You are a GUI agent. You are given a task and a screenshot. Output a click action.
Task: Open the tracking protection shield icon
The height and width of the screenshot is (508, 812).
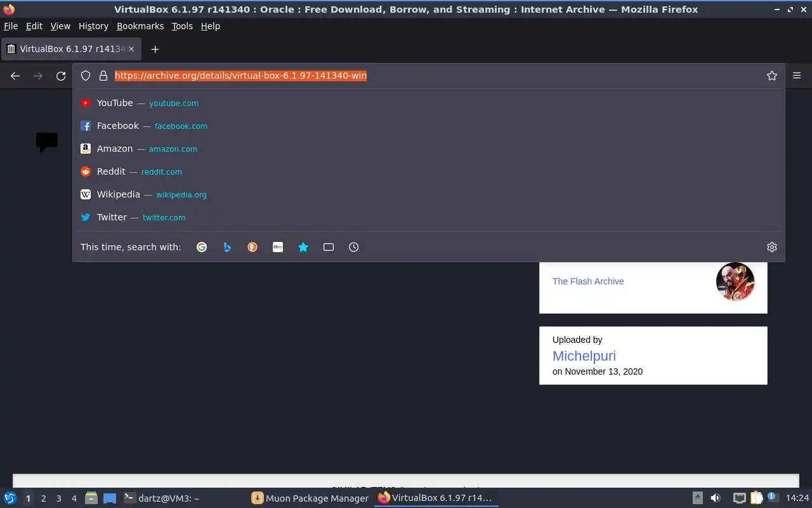click(86, 76)
